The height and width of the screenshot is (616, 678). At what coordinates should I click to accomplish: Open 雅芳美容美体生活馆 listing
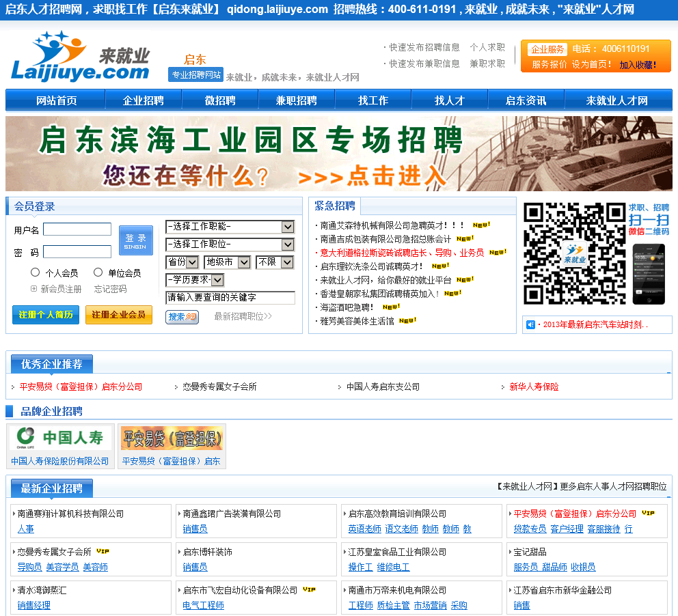[x=357, y=321]
